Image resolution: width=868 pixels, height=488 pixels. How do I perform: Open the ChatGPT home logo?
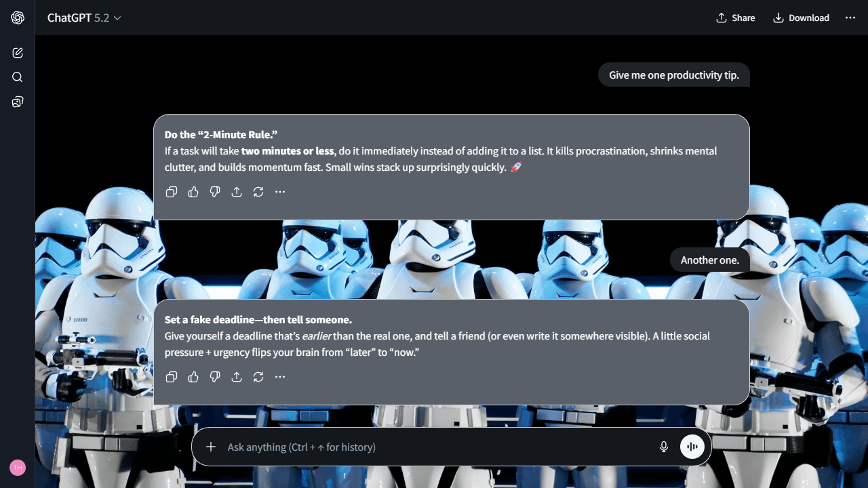pos(17,18)
